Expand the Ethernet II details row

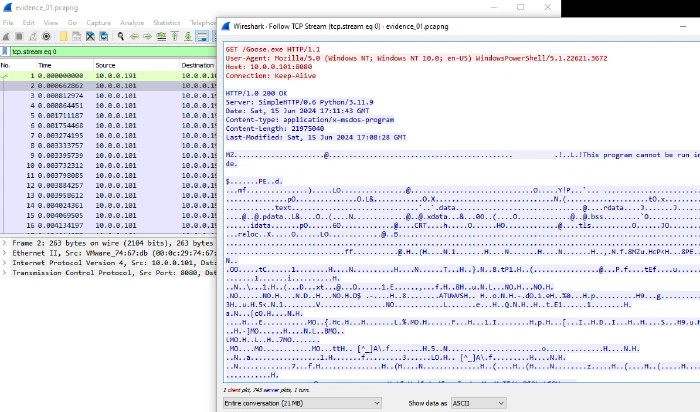pyautogui.click(x=4, y=253)
